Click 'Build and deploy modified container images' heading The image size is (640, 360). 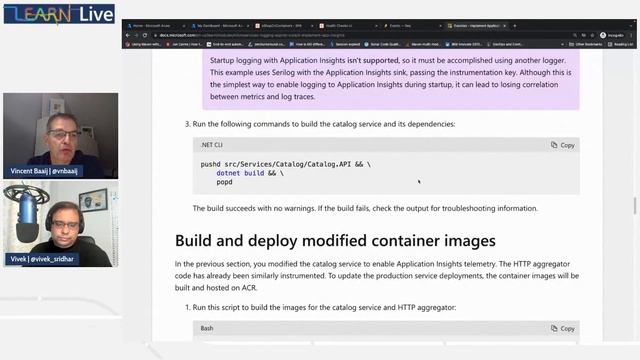point(335,240)
